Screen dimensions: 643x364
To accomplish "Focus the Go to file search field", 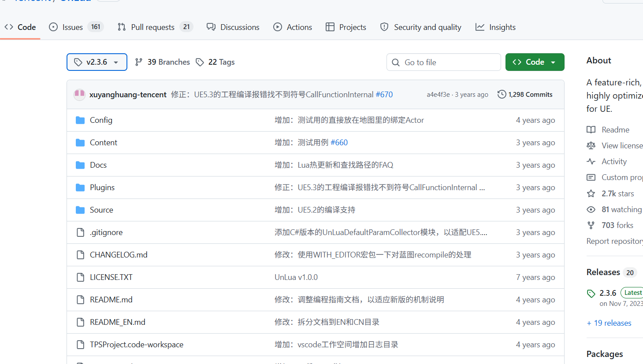I will point(444,62).
